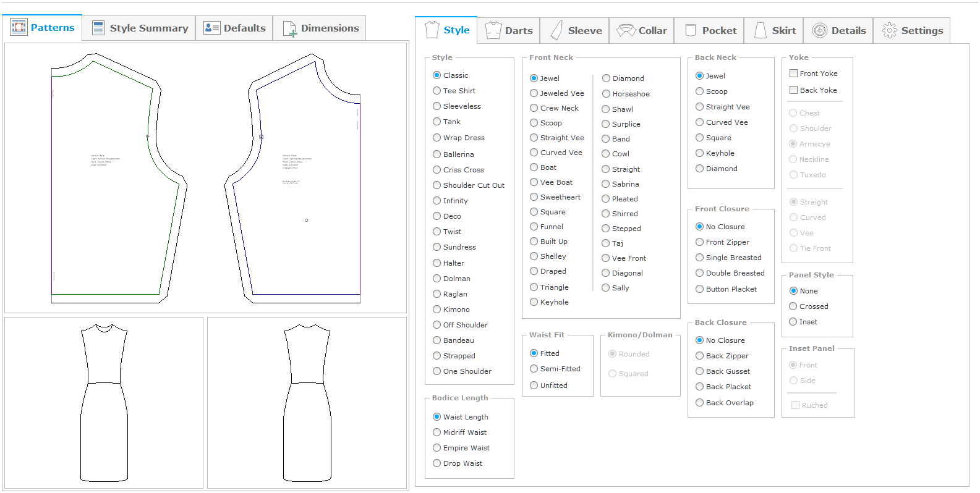Click the Style Summary document icon
This screenshot has width=980, height=493.
coord(98,28)
